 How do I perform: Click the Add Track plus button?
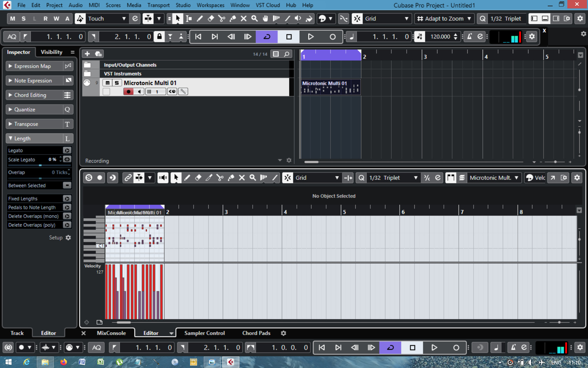coord(87,54)
